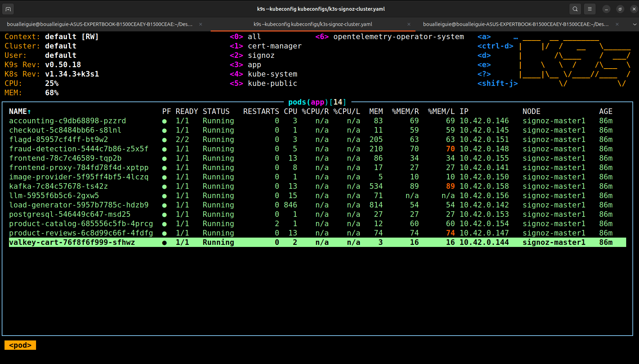Click the AGE column header
This screenshot has height=364, width=639.
coord(606,112)
